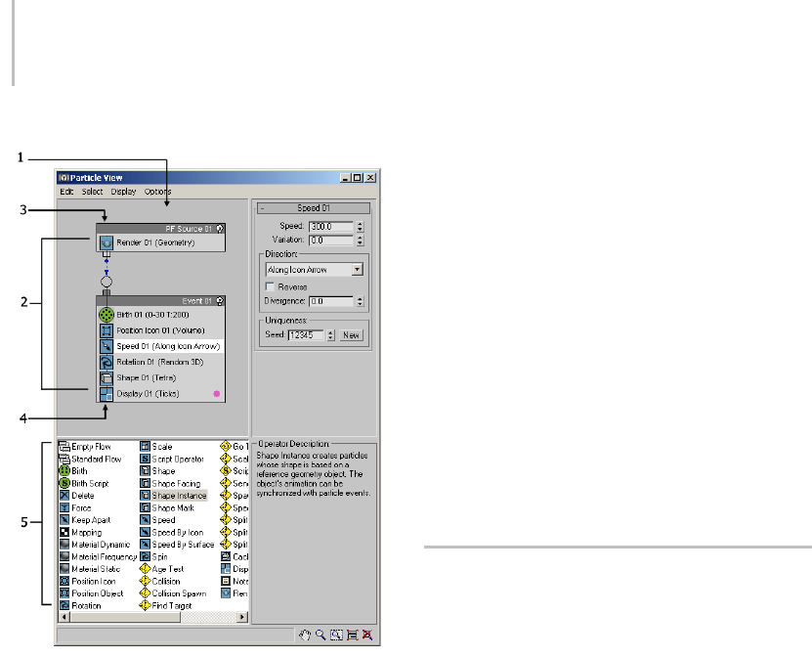
Task: Click the Seed spinner arrows
Action: coord(331,335)
